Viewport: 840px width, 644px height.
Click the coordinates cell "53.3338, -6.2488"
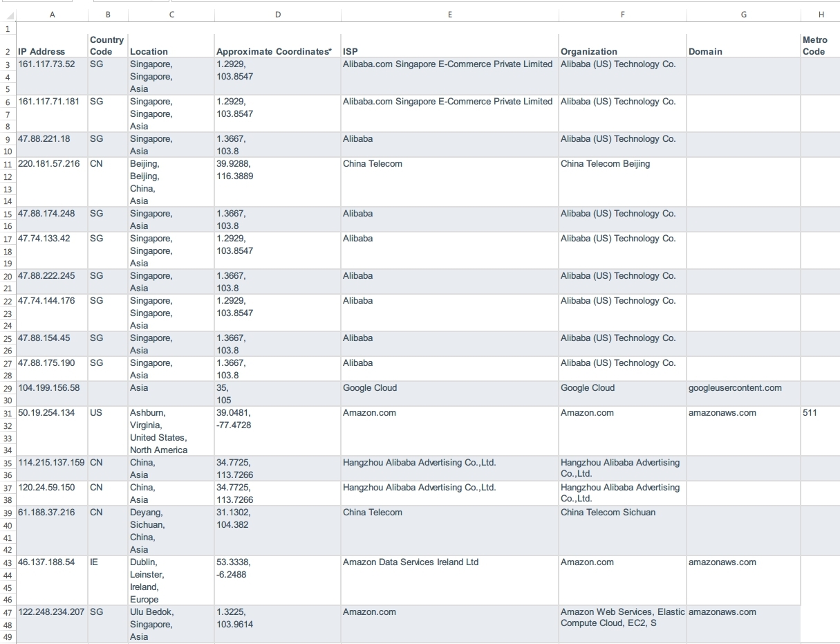pyautogui.click(x=277, y=580)
